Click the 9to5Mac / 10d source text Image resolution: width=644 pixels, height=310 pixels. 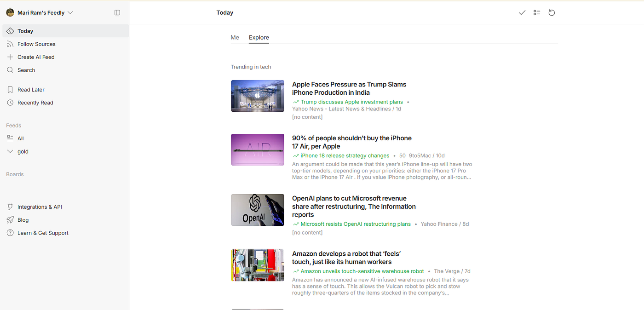[x=427, y=156]
